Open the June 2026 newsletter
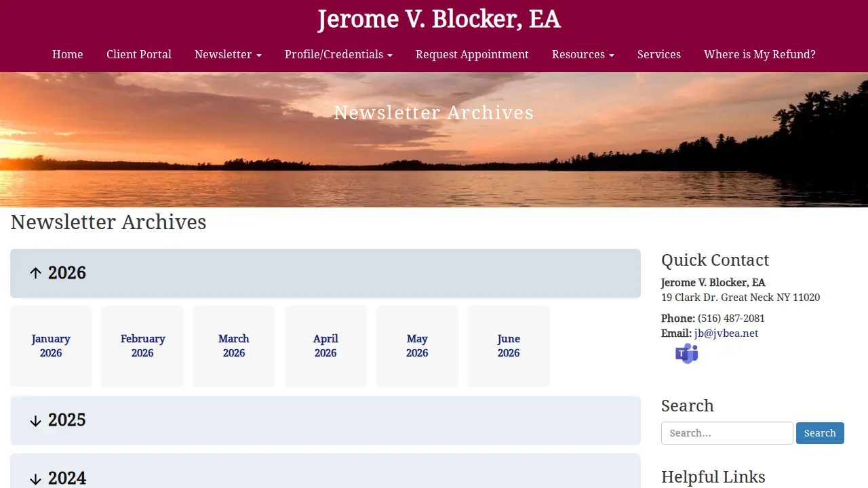The image size is (868, 488). (x=509, y=346)
